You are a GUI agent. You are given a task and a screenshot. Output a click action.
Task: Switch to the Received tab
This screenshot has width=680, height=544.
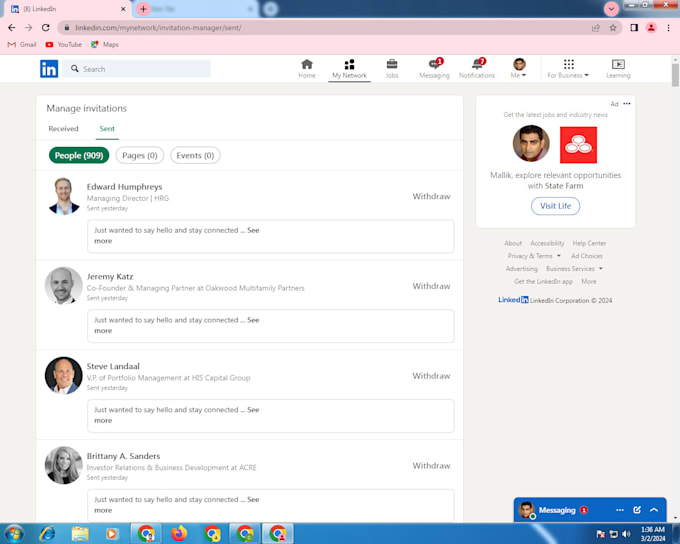pos(63,129)
